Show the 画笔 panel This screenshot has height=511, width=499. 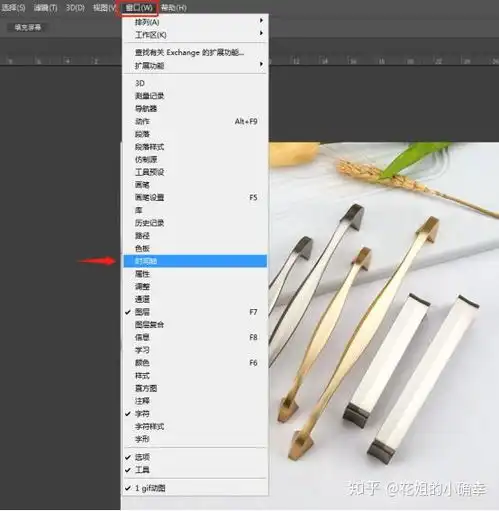tap(195, 185)
